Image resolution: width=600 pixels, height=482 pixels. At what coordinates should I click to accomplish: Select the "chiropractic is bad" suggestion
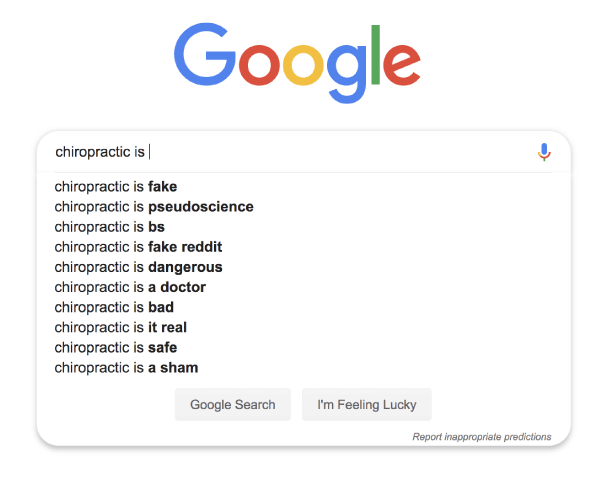point(114,307)
